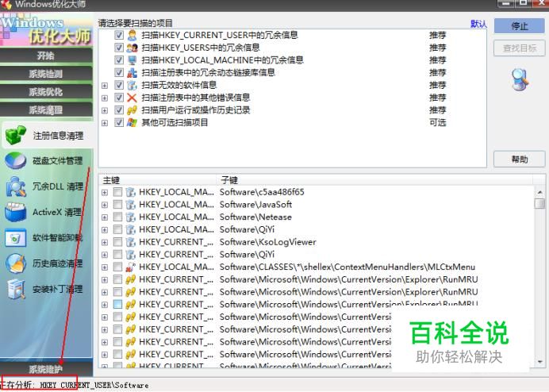Image resolution: width=549 pixels, height=392 pixels.
Task: Click the magnifier scanning icon under 查找目标
Action: pyautogui.click(x=520, y=79)
